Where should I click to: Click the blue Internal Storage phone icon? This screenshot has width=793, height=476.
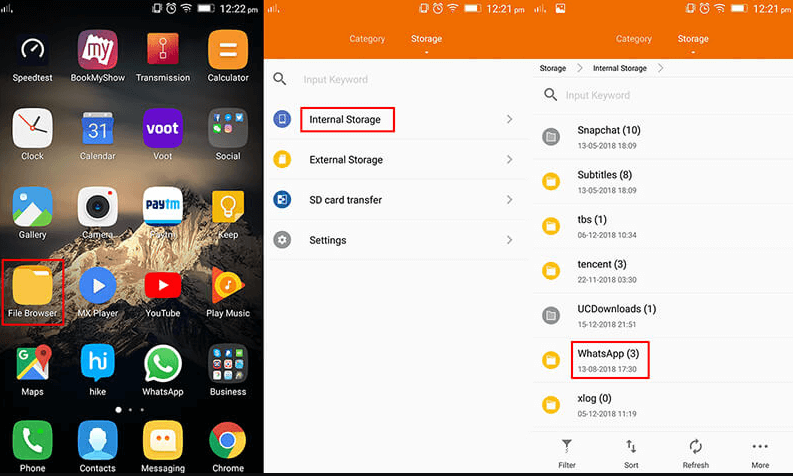[282, 119]
